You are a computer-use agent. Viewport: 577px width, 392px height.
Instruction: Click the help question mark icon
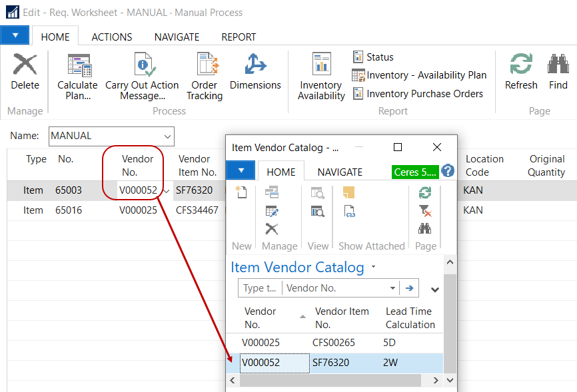(x=448, y=171)
